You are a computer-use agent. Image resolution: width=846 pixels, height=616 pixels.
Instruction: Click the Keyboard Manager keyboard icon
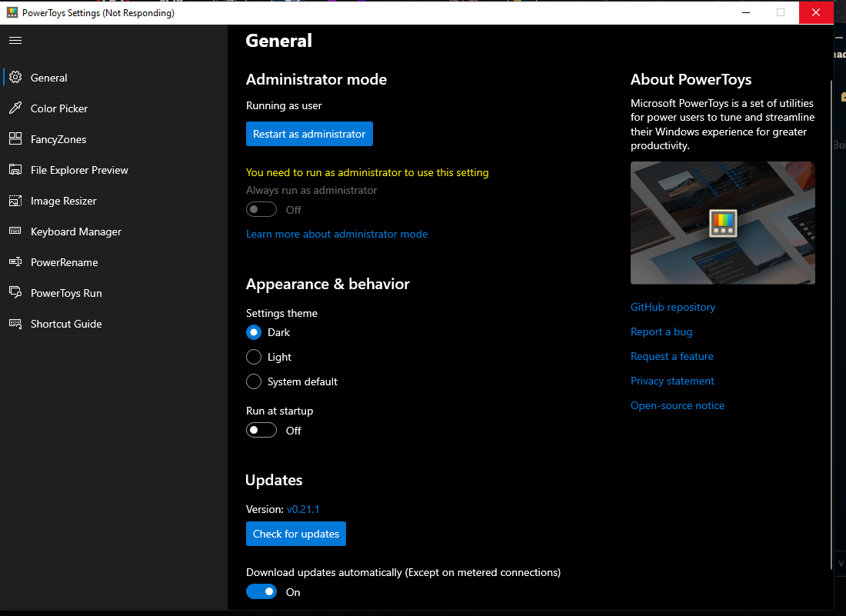click(x=15, y=231)
